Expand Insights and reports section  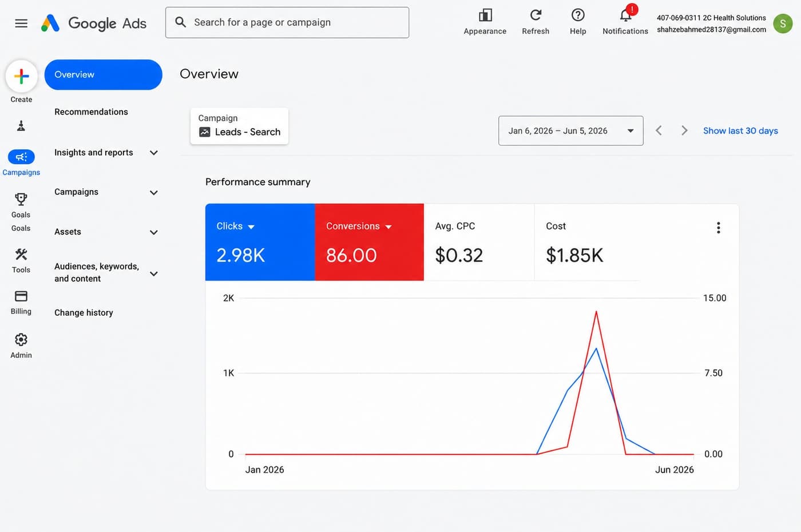tap(154, 153)
